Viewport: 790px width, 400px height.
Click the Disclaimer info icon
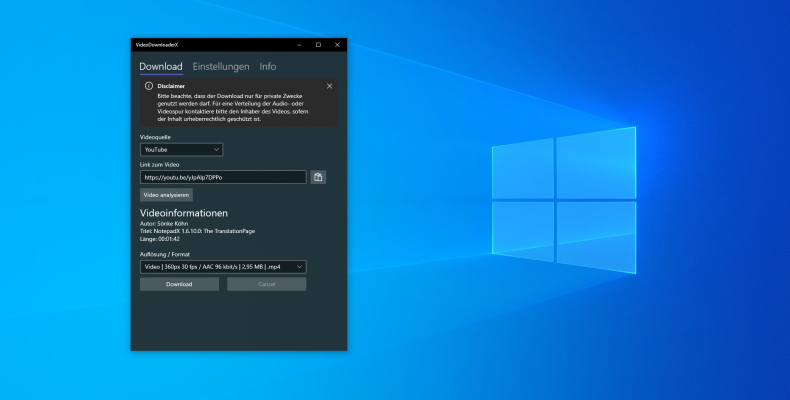tap(149, 86)
